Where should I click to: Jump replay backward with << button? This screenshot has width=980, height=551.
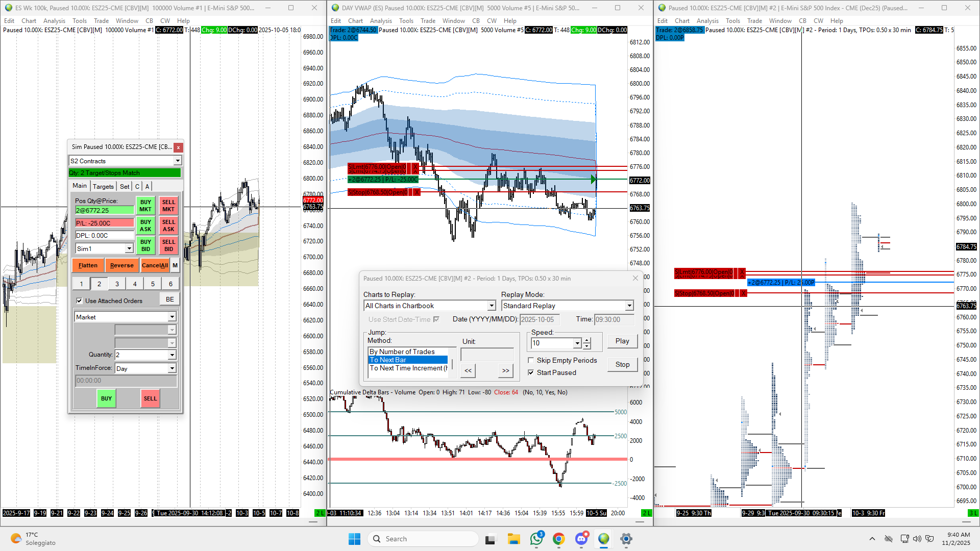(x=468, y=371)
